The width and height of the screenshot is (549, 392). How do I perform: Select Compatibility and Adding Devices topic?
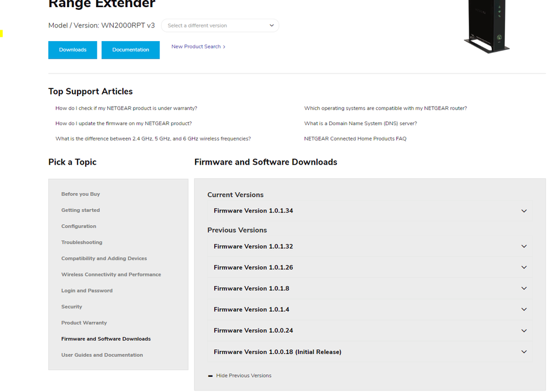tap(104, 259)
